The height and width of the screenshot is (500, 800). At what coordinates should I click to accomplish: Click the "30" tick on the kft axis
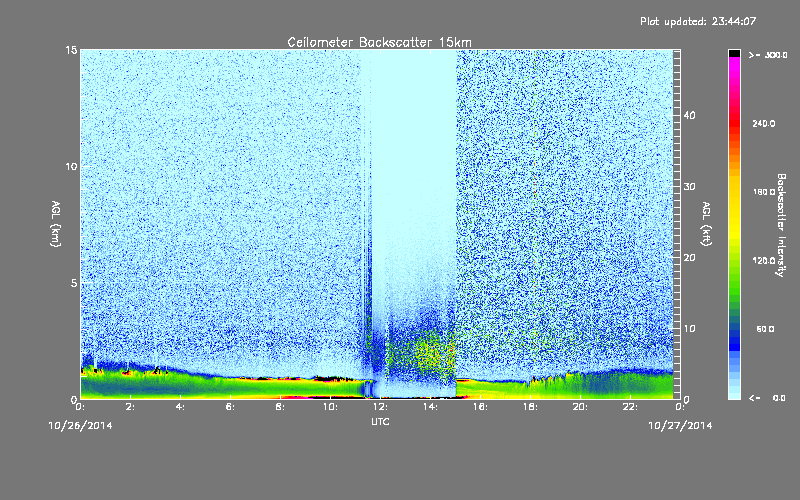[x=689, y=187]
